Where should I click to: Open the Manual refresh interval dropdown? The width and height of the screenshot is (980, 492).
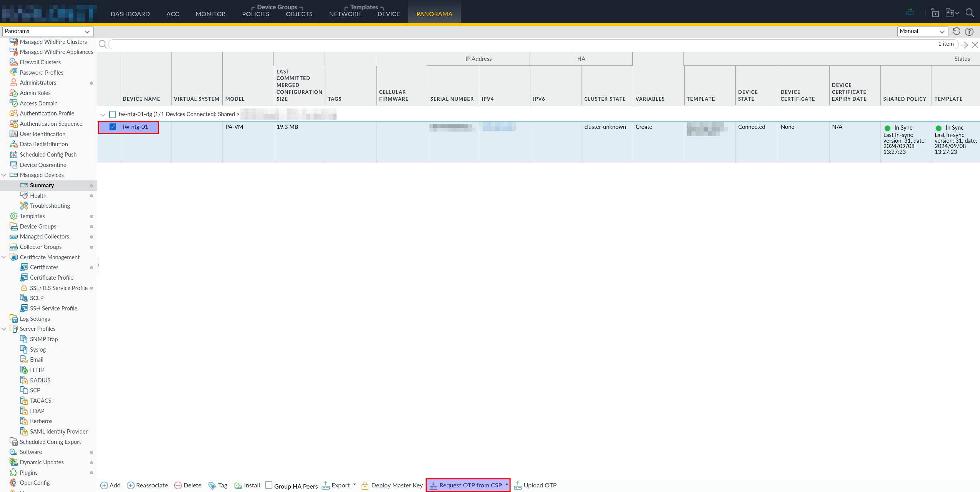coord(922,31)
